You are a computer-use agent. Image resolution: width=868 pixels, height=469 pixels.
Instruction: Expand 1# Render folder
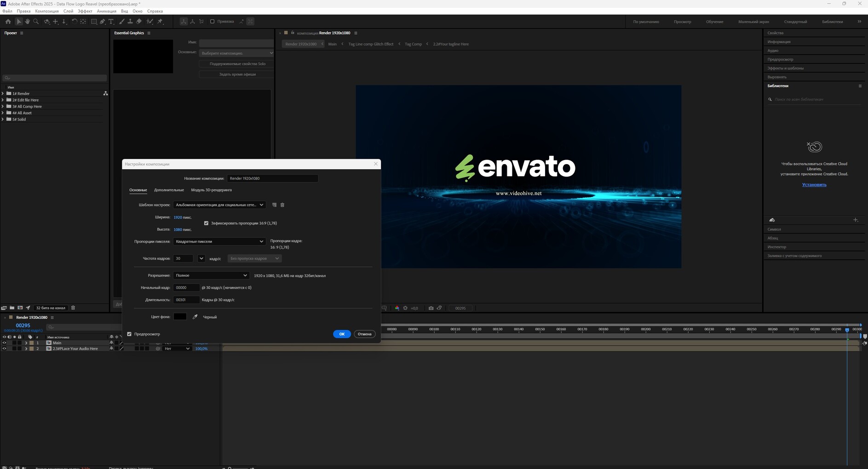pos(3,94)
